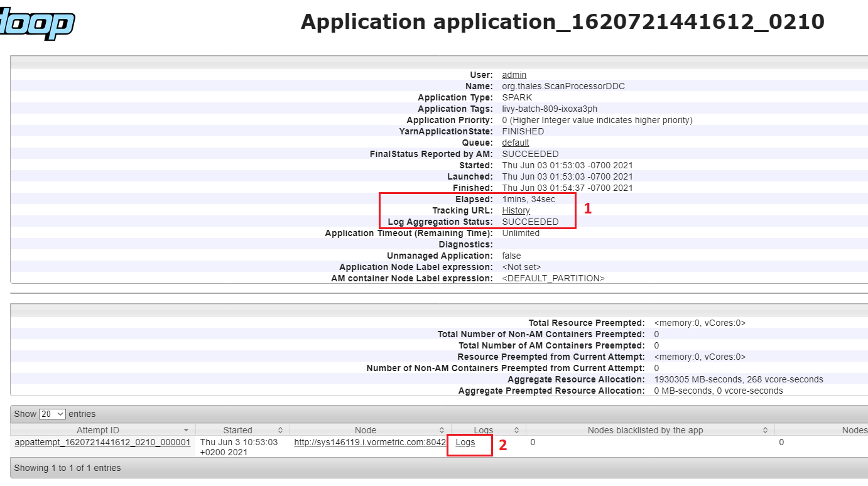Click sort arrows icon in Started column

coord(280,430)
